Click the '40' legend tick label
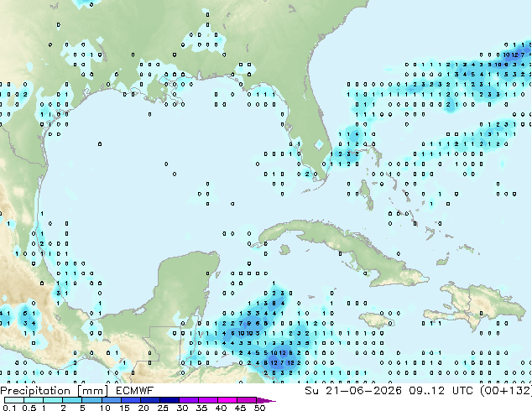This screenshot has width=532, height=411. pyautogui.click(x=221, y=408)
